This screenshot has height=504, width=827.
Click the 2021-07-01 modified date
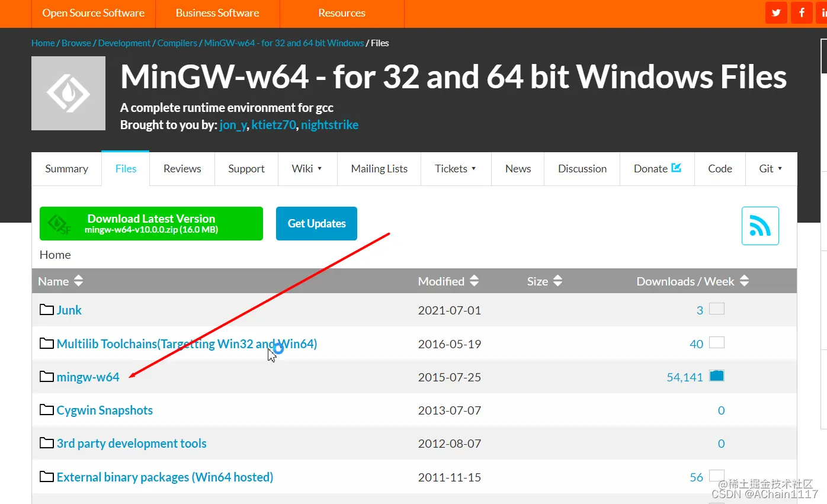tap(449, 310)
